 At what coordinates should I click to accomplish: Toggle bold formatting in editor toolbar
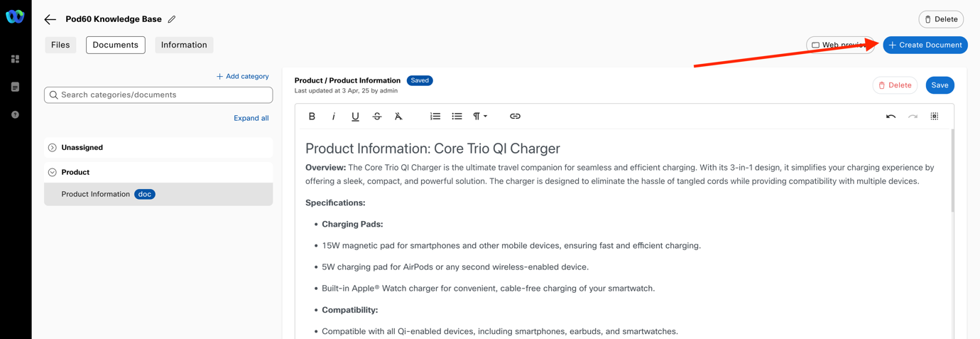[x=312, y=117]
